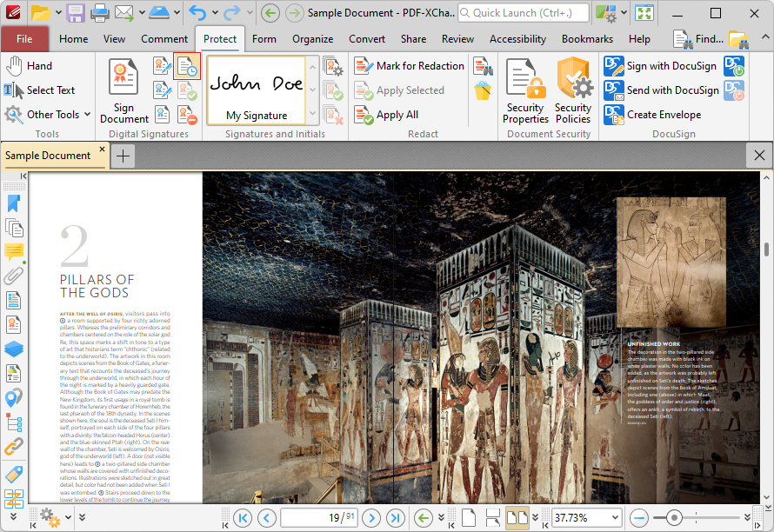Click the Time Stamp Document icon
Viewport: 774px width, 532px height.
point(187,66)
